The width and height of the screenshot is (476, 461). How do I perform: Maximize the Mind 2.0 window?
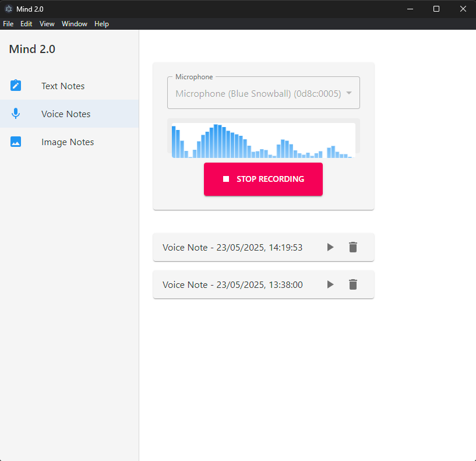pos(436,9)
